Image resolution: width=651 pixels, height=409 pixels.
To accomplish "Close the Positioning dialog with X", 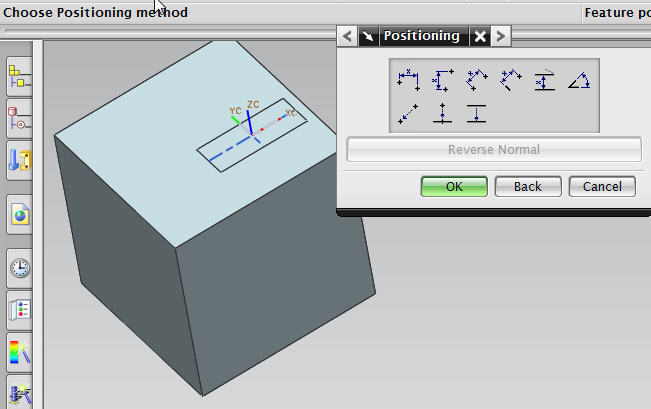I will (480, 36).
